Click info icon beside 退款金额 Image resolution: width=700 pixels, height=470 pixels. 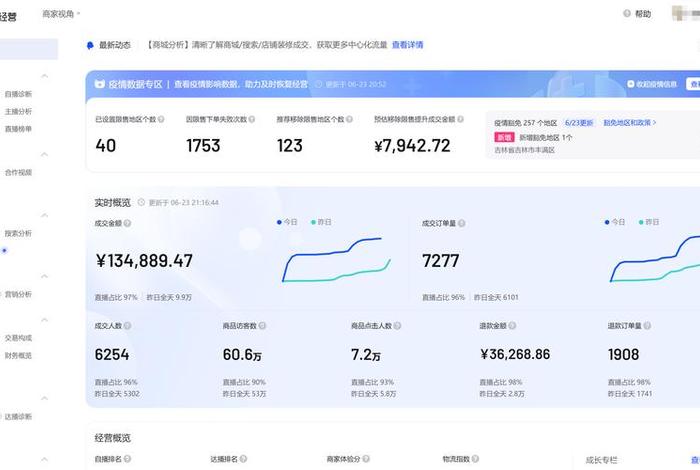tap(512, 326)
